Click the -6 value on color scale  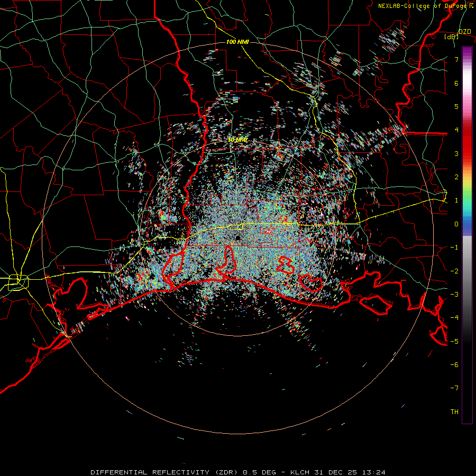point(454,365)
